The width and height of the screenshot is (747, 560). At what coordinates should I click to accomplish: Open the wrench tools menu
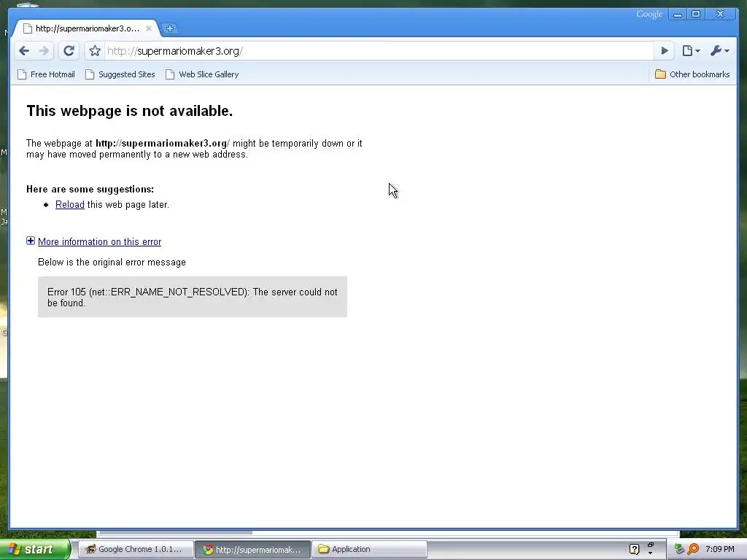click(x=719, y=51)
